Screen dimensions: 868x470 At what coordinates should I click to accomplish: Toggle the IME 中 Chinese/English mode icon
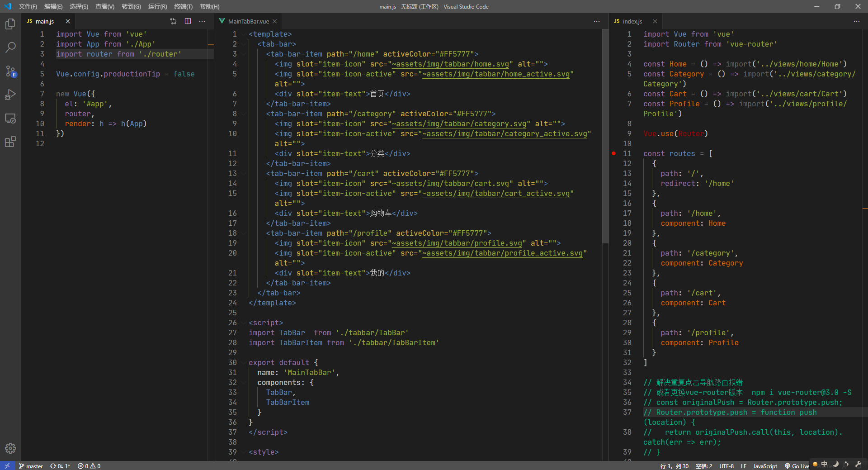point(824,464)
